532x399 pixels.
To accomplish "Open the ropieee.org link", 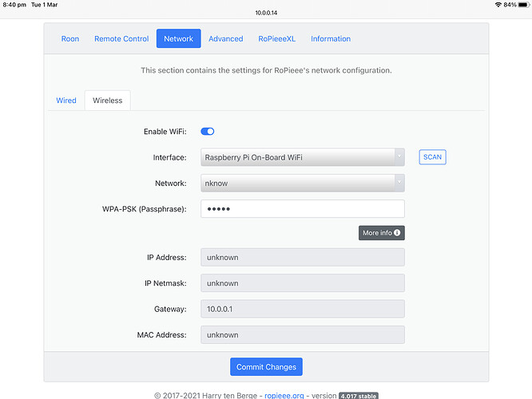I will (284, 395).
